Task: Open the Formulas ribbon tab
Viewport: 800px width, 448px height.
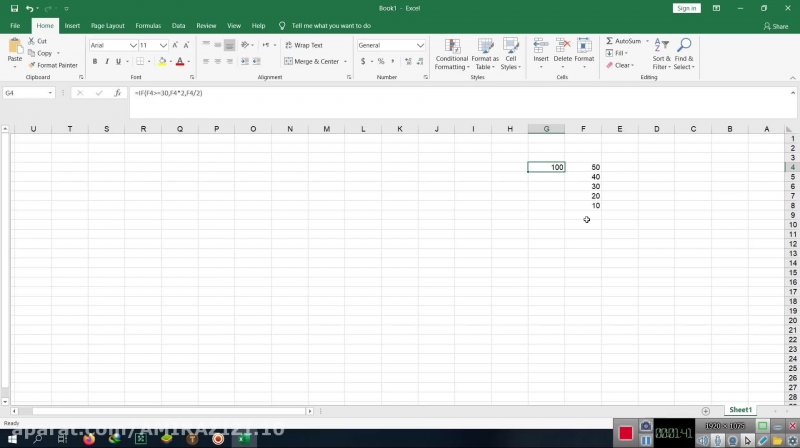Action: point(148,25)
